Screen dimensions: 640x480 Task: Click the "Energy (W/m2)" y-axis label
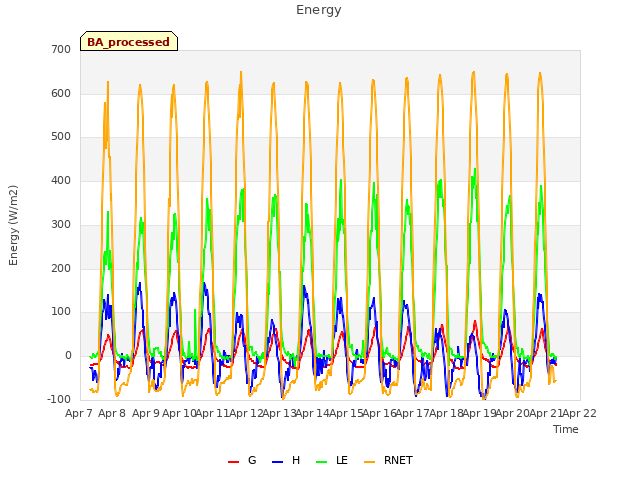pos(13,225)
